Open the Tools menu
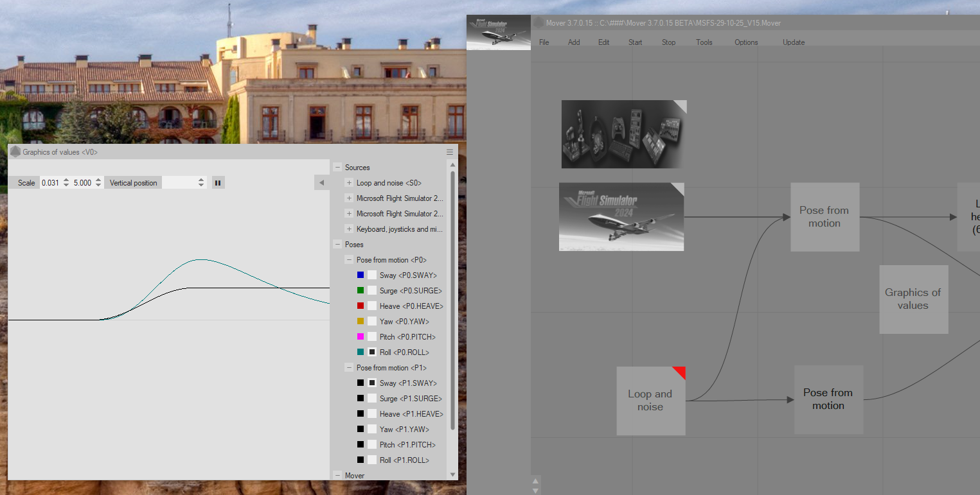The height and width of the screenshot is (495, 980). click(704, 42)
